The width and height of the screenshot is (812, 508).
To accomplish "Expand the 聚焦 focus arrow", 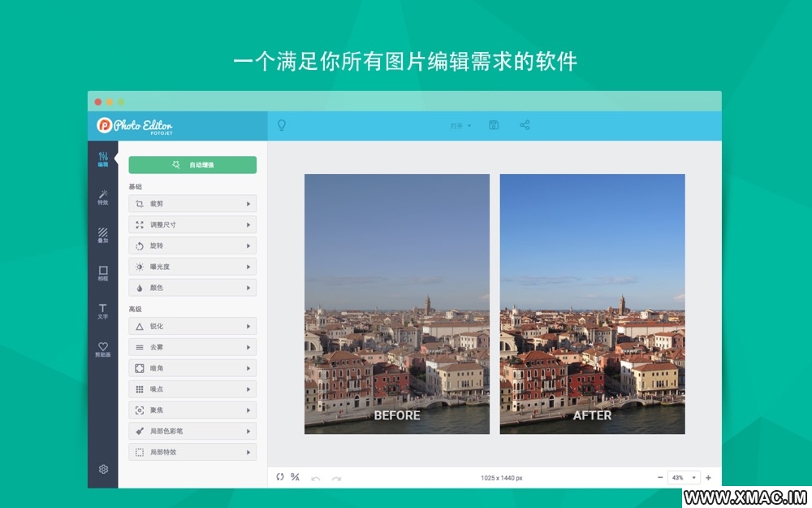I will pos(248,410).
